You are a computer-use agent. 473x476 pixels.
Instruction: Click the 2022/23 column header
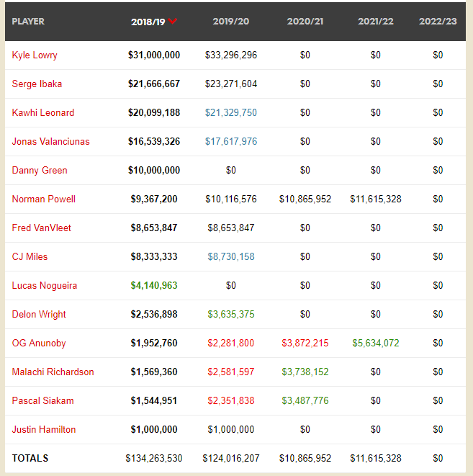click(438, 22)
